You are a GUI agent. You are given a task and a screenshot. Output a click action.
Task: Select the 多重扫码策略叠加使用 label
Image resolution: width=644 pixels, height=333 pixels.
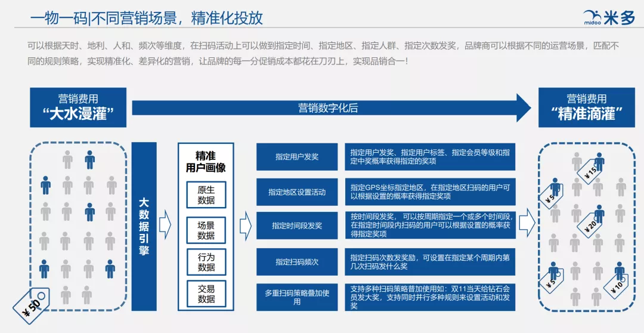pyautogui.click(x=297, y=297)
